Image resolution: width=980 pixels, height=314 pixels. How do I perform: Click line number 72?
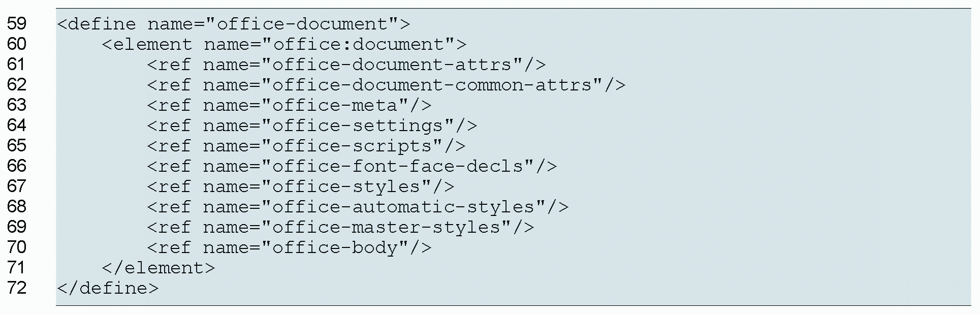pyautogui.click(x=17, y=288)
